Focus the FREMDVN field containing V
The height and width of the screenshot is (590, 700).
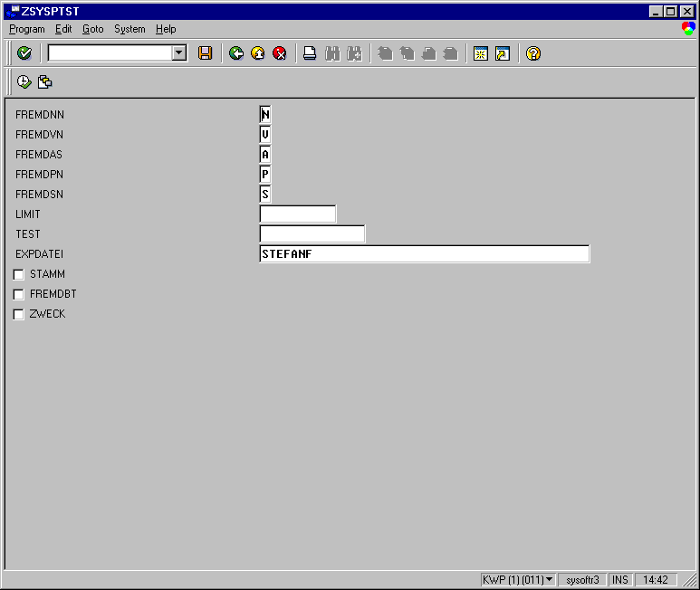pyautogui.click(x=265, y=134)
